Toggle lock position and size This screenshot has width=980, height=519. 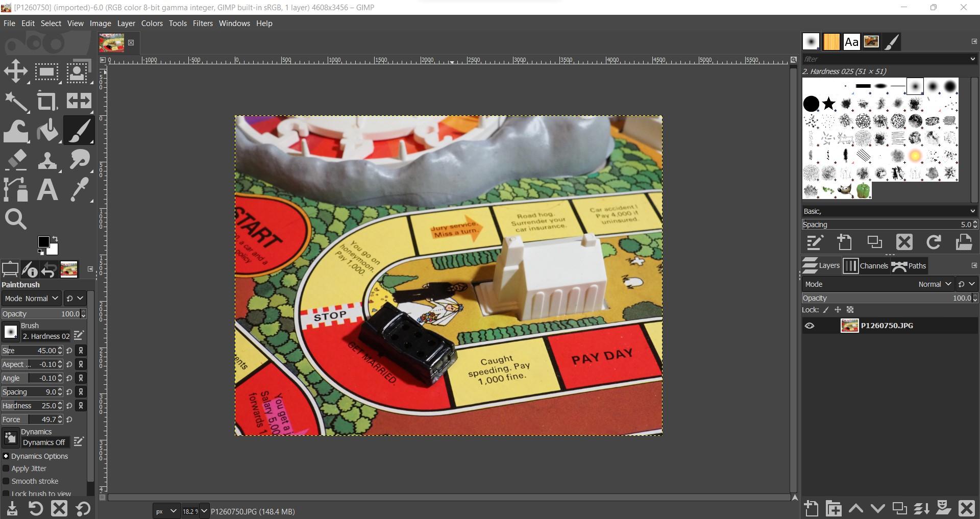838,310
